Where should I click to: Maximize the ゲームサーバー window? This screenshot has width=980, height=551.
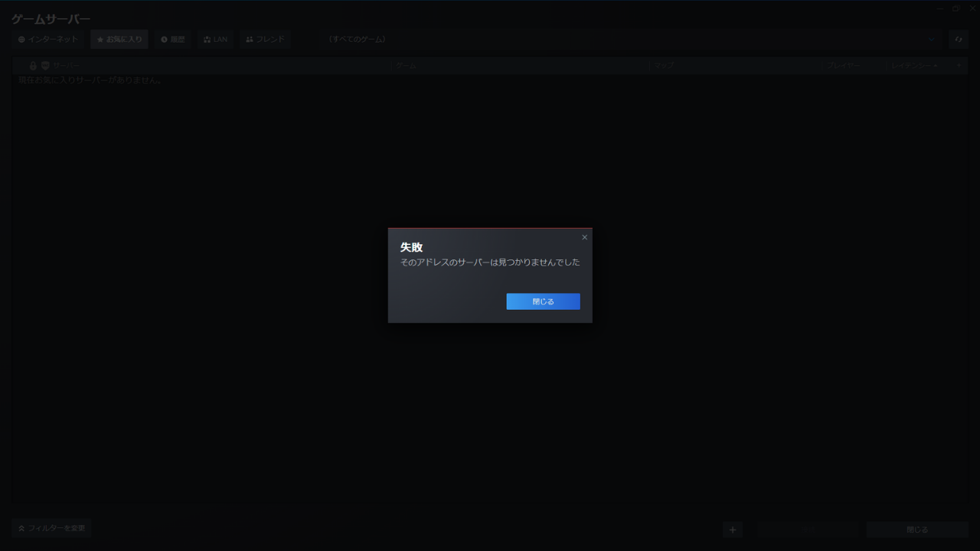click(955, 8)
